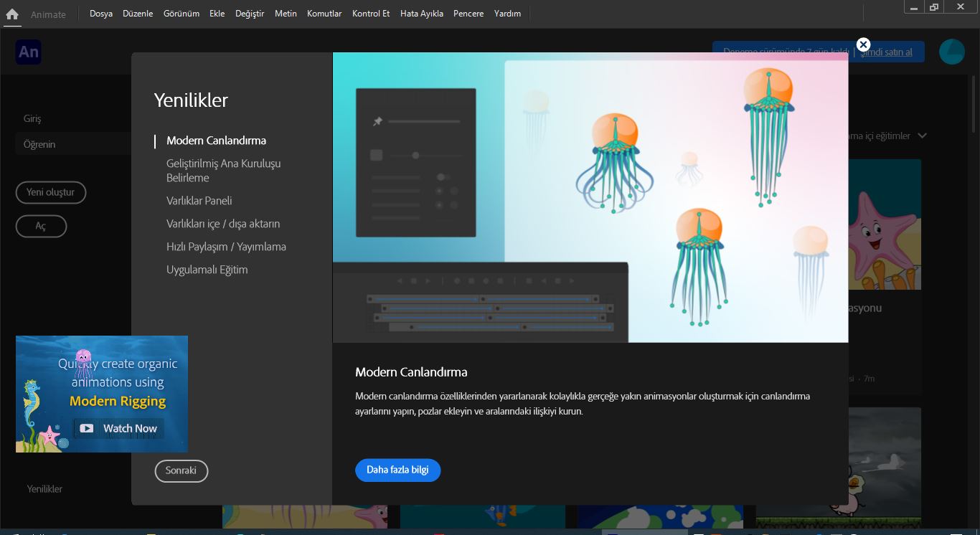
Task: Restore down the application window
Action: click(933, 7)
